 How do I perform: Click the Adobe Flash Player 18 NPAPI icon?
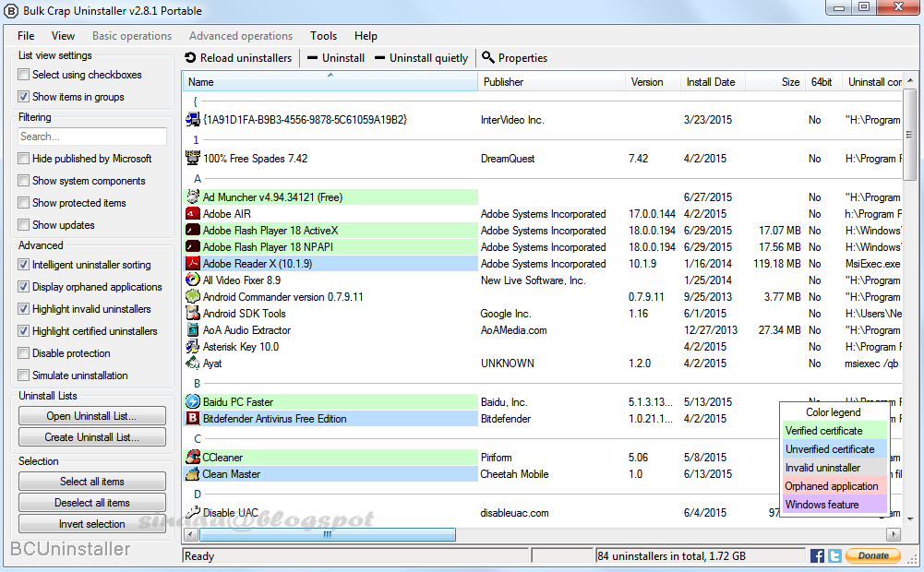[193, 246]
